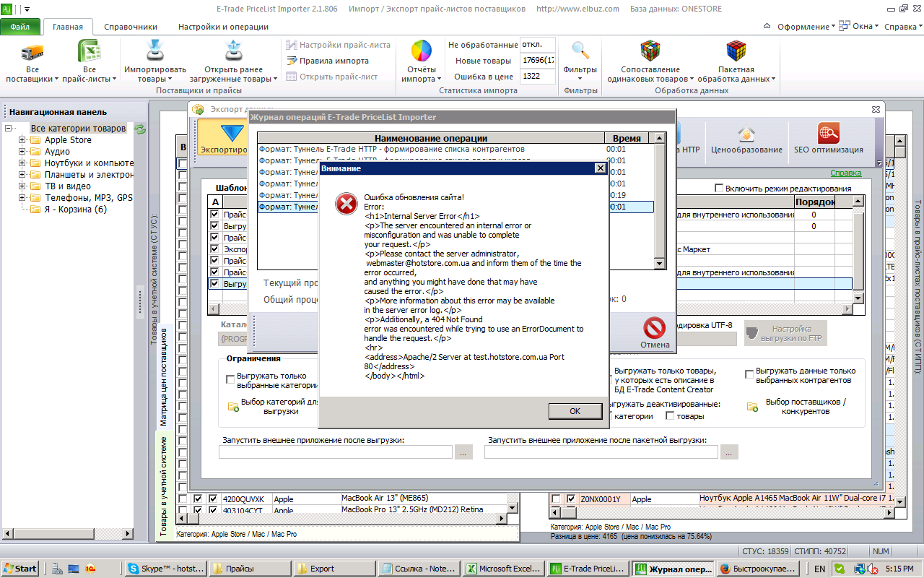The width and height of the screenshot is (924, 578).
Task: Toggle the second checkbox in the Z0NX0001Y row
Action: point(571,499)
